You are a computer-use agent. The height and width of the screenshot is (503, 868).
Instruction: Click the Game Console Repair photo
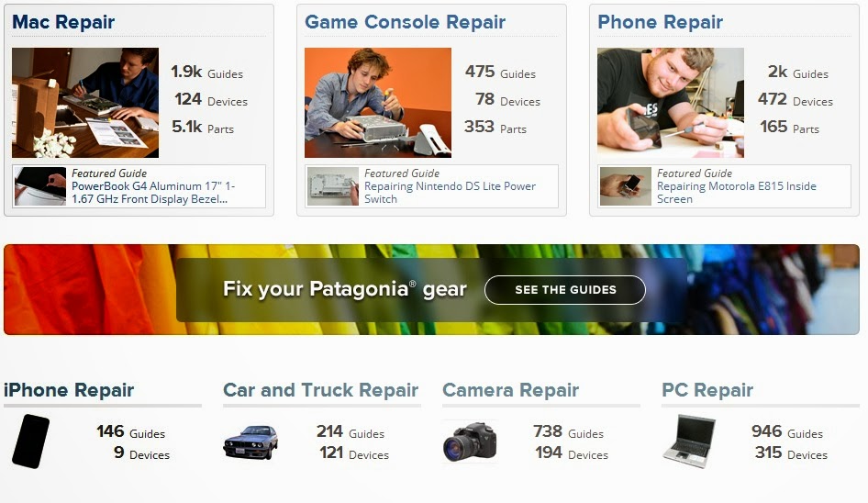click(x=378, y=103)
